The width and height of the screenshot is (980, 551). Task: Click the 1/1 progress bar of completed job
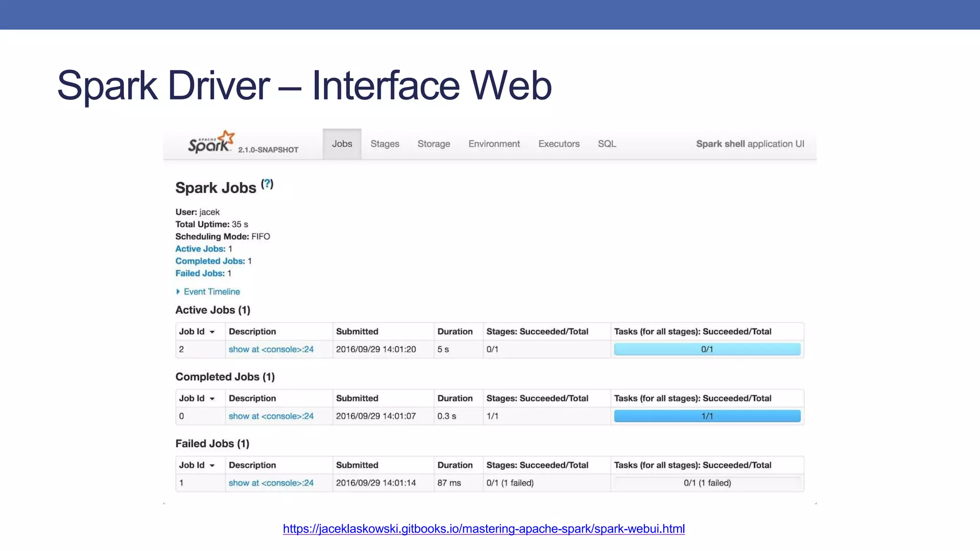[x=707, y=416]
